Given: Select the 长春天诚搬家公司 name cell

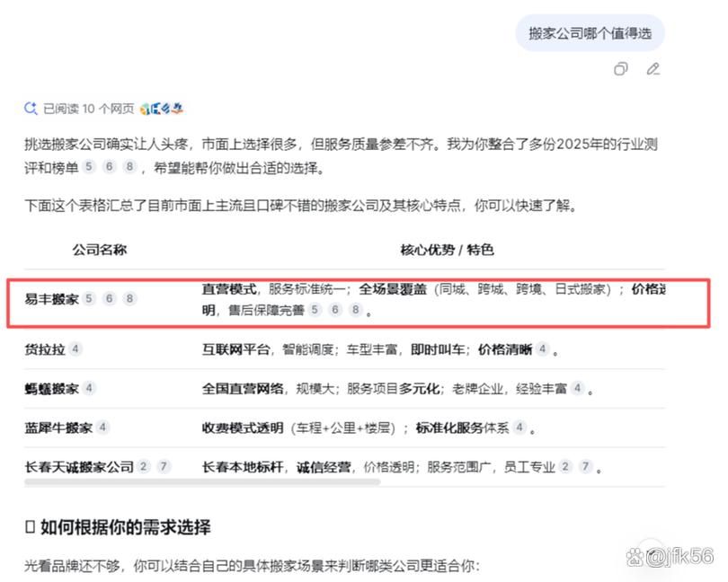Looking at the screenshot, I should coord(79,466).
